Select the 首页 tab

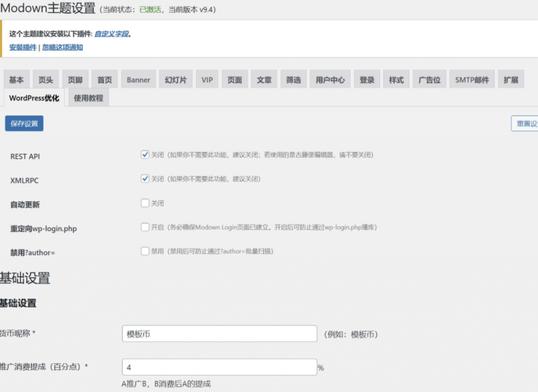coord(105,80)
